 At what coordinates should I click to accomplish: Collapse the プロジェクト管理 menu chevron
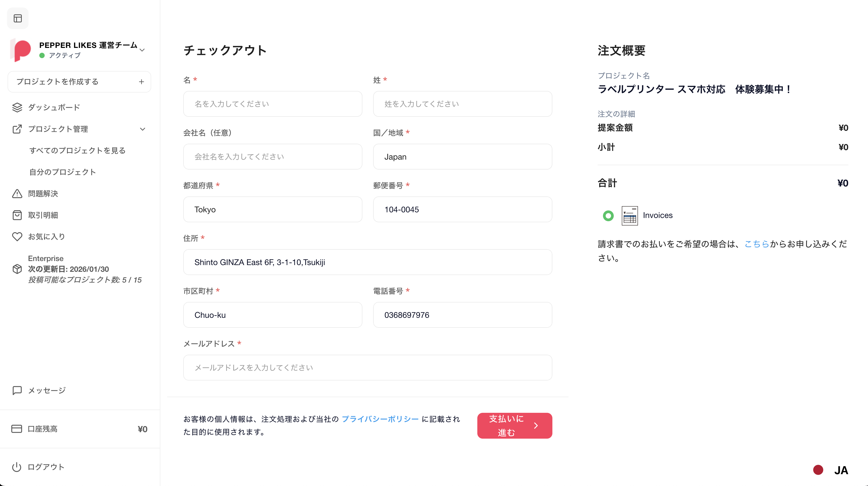point(143,129)
